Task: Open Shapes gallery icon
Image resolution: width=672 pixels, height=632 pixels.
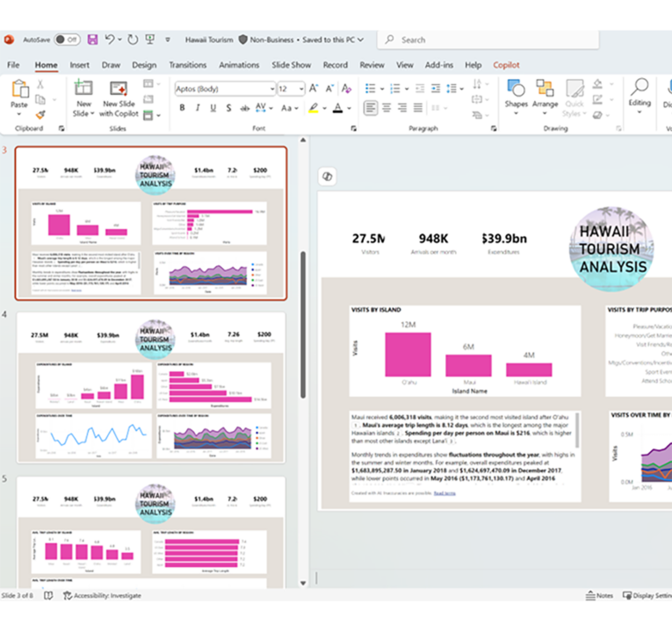Action: pyautogui.click(x=516, y=88)
